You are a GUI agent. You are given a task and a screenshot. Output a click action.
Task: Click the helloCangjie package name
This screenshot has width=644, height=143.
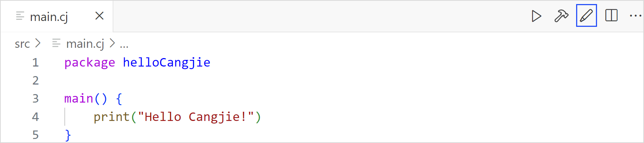(167, 62)
